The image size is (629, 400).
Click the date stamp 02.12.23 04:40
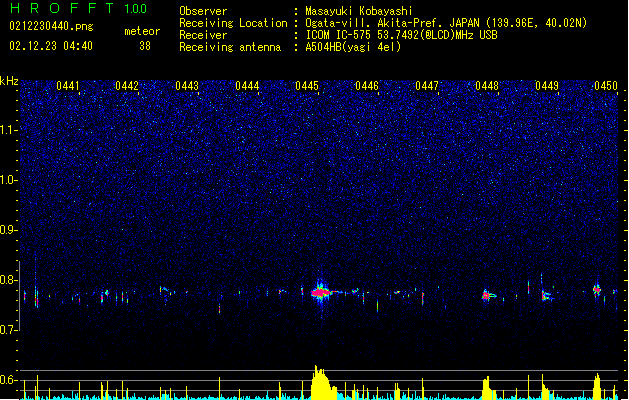click(x=51, y=46)
